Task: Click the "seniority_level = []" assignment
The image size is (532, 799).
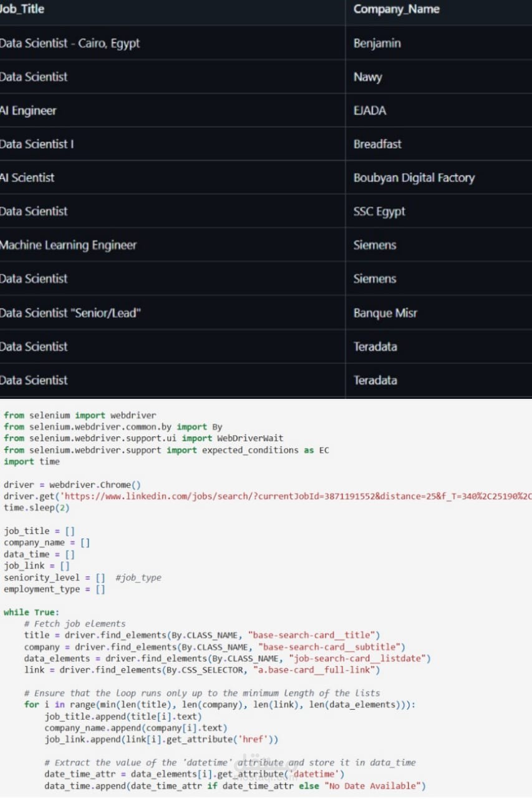Action: tap(54, 577)
